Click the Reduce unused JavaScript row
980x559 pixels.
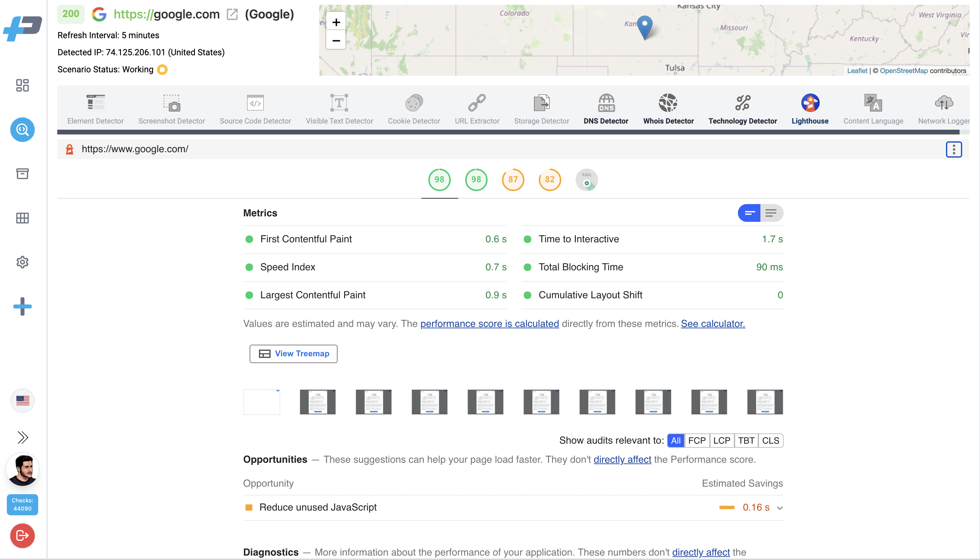click(x=513, y=507)
